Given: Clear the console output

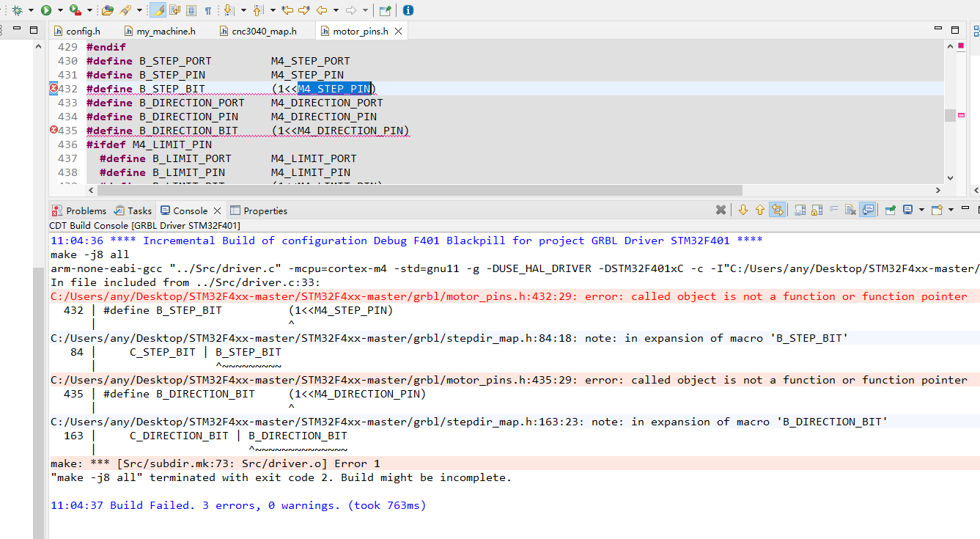Looking at the screenshot, I should 850,210.
